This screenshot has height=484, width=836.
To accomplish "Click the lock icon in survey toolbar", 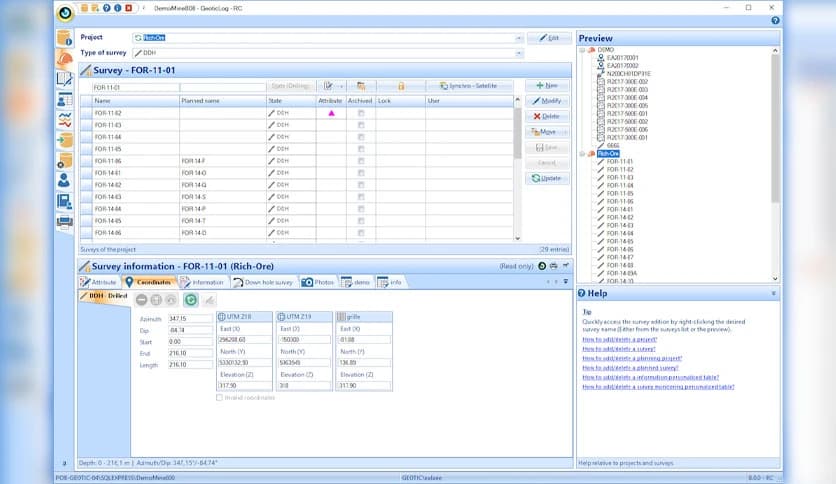I will 401,86.
